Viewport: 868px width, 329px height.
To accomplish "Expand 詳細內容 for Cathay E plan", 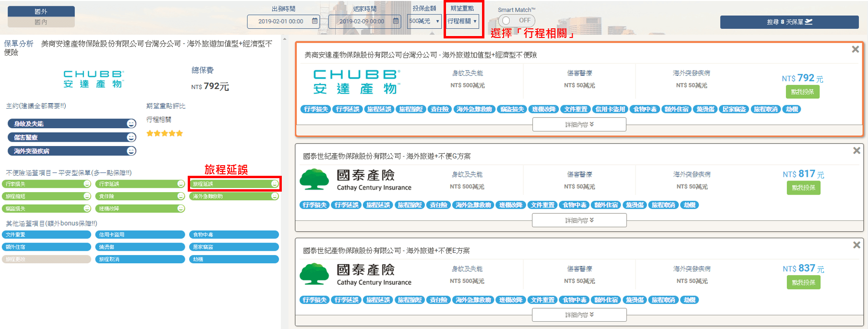I will coord(579,315).
